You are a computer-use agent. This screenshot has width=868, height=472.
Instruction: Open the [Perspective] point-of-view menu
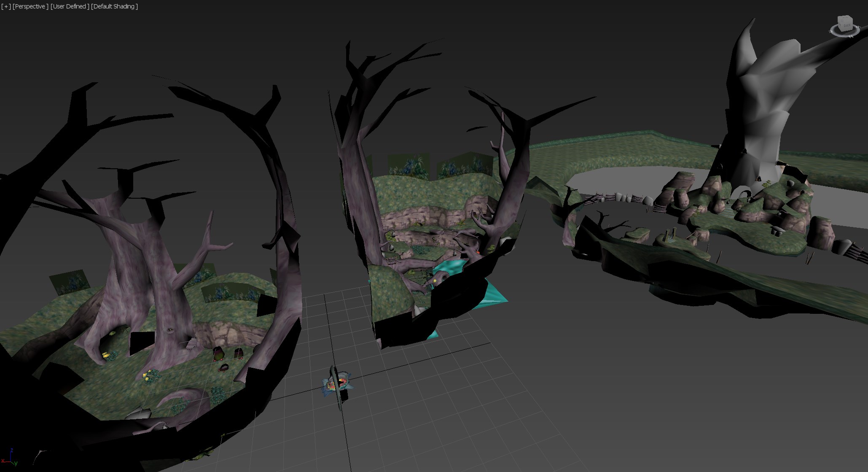(30, 6)
